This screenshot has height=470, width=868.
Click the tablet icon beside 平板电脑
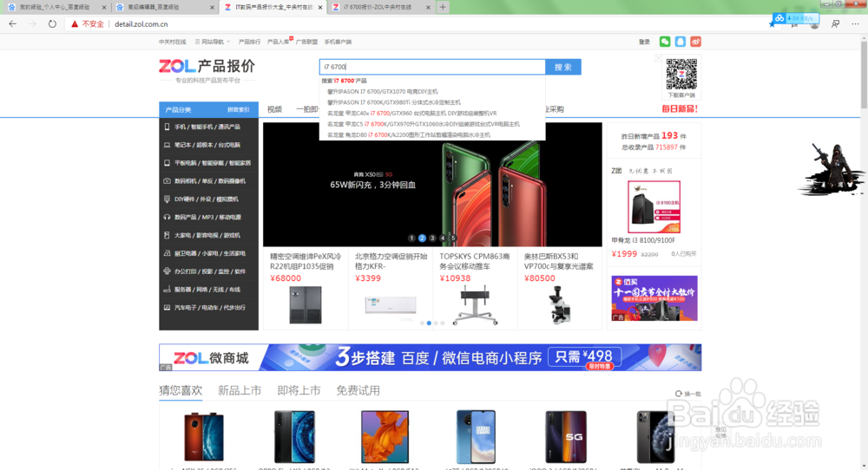167,162
